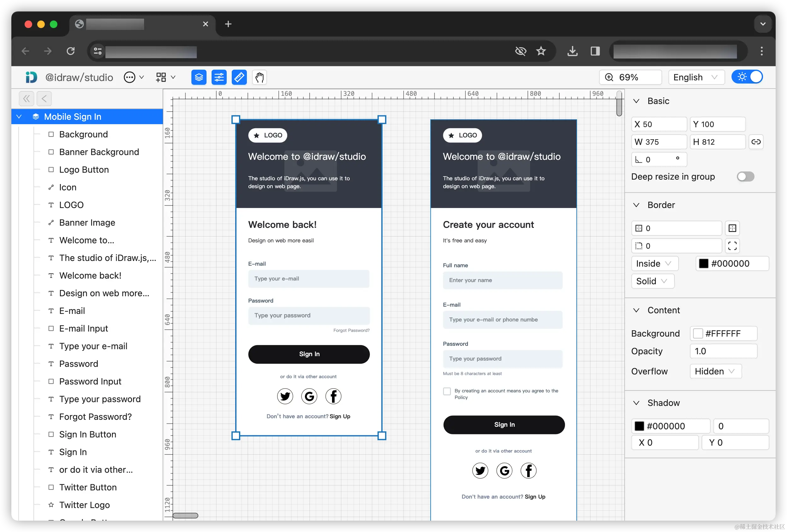Check the agree to Policy checkbox
Image resolution: width=787 pixels, height=532 pixels.
click(447, 391)
